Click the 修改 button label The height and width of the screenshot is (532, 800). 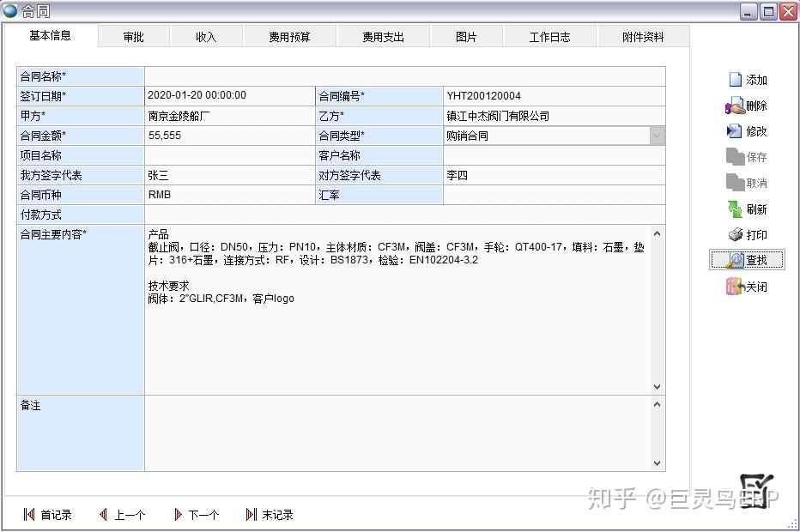pyautogui.click(x=756, y=131)
